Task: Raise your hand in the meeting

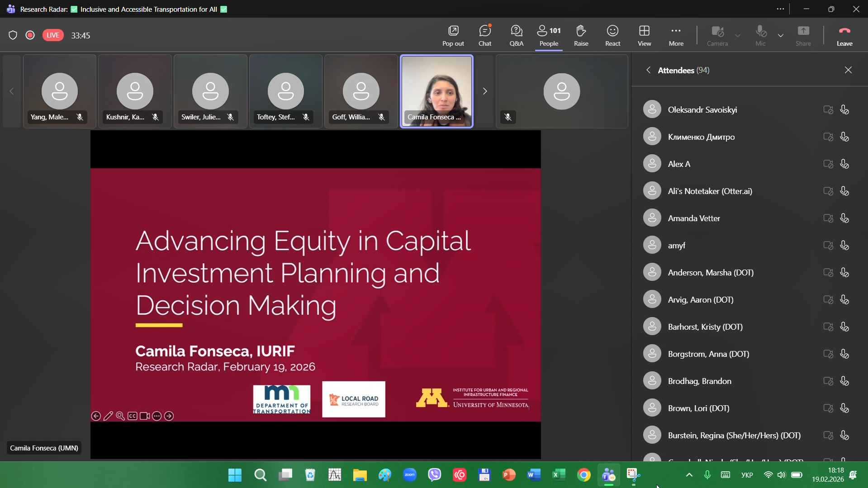Action: [581, 35]
